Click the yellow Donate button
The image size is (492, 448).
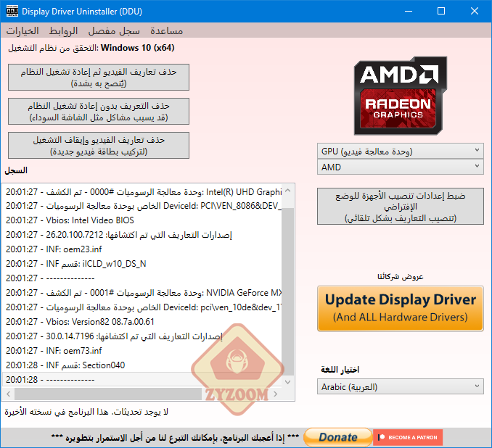338,437
